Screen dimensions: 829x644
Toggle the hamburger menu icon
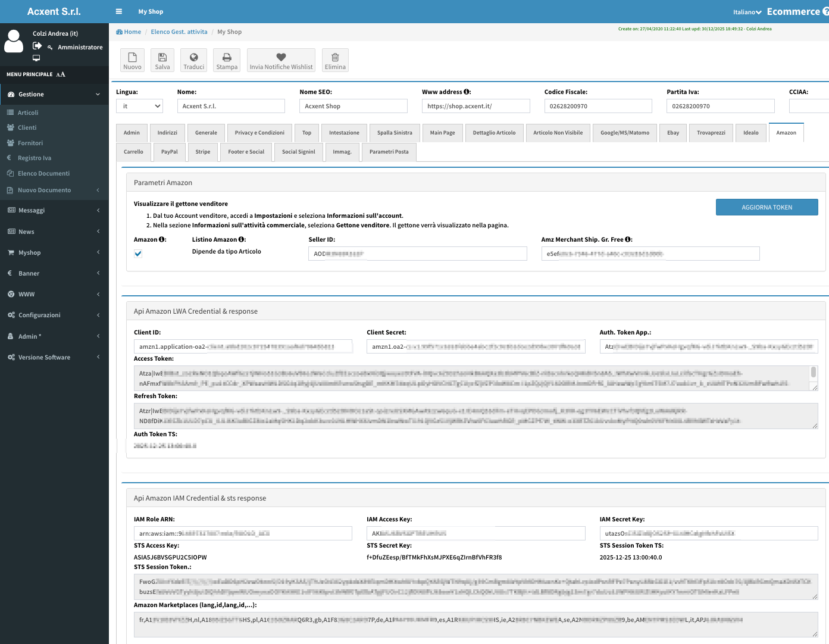119,11
